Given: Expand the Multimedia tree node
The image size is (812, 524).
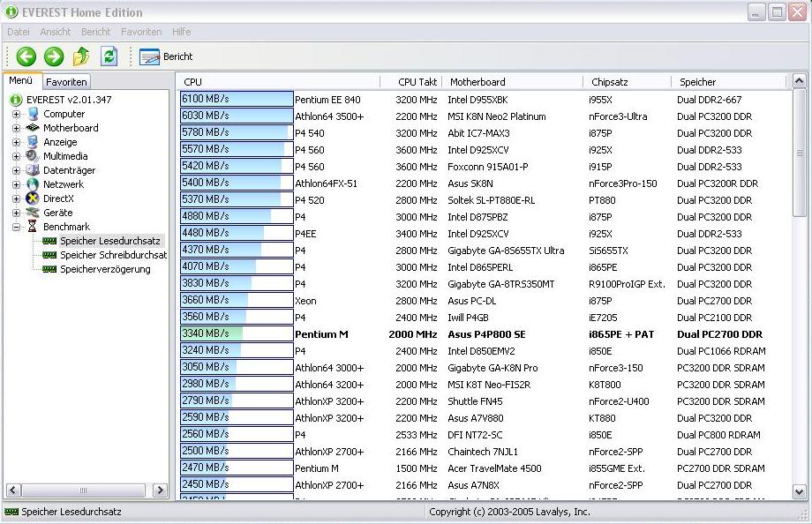Looking at the screenshot, I should tap(16, 156).
